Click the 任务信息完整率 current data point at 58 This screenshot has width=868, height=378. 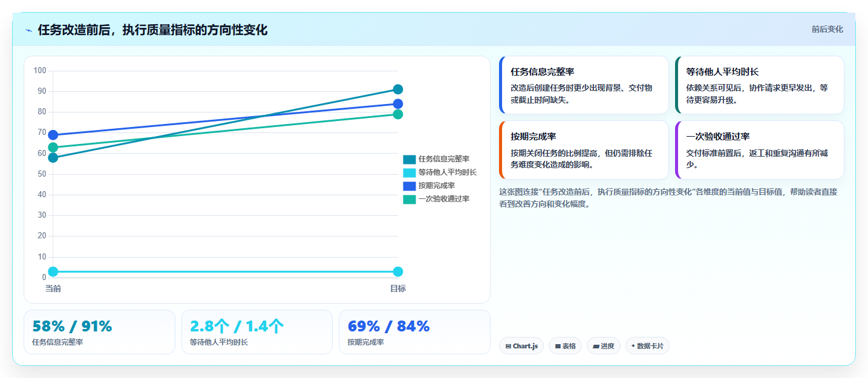[53, 158]
